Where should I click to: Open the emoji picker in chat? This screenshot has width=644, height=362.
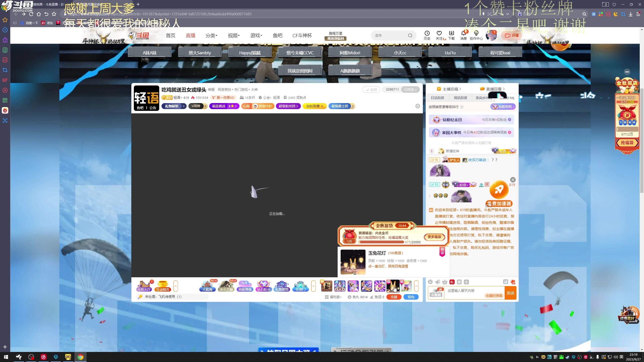(x=430, y=282)
